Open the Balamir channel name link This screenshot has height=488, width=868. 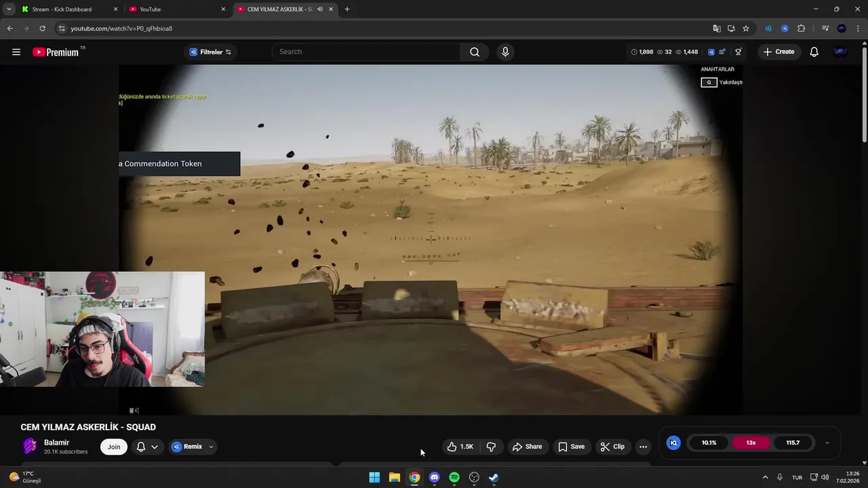(x=56, y=443)
